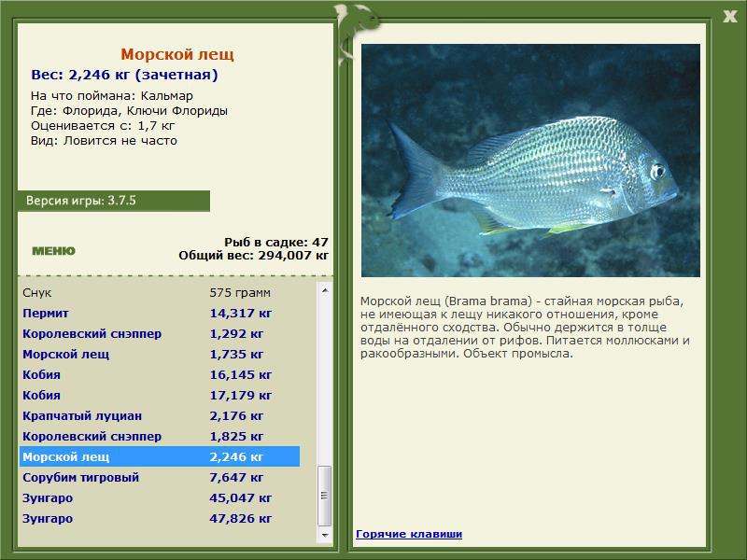
Task: Select Королевский снэппер 1,292 кг row
Action: (x=159, y=334)
